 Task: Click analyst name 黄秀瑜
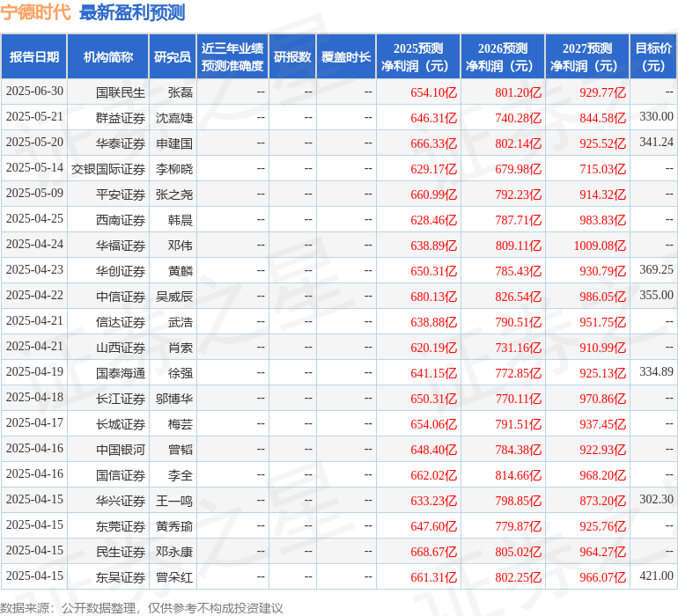pyautogui.click(x=174, y=526)
